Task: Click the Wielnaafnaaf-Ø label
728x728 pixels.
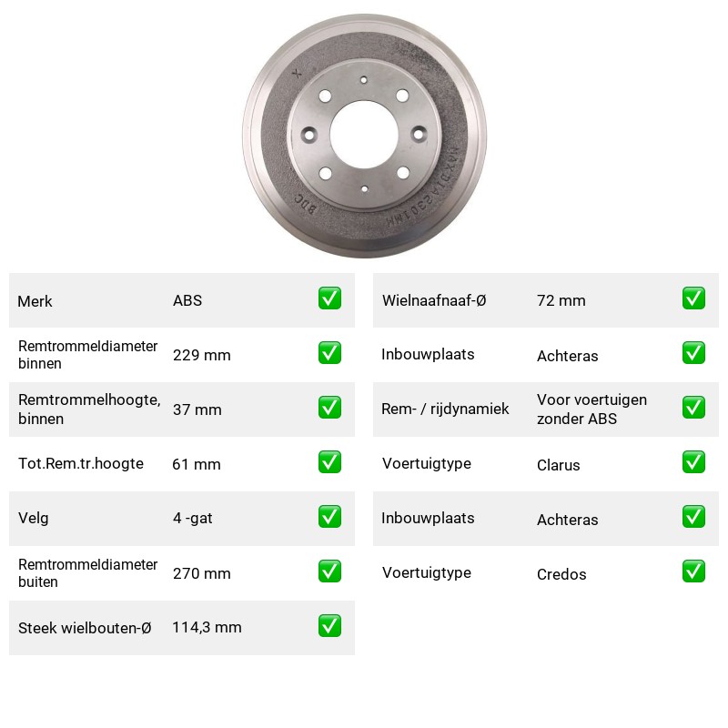Action: [x=434, y=300]
